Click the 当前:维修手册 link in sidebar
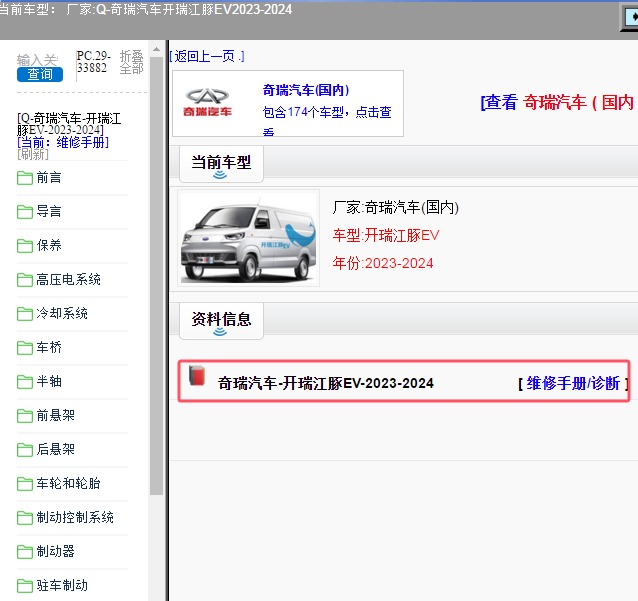 (x=63, y=142)
